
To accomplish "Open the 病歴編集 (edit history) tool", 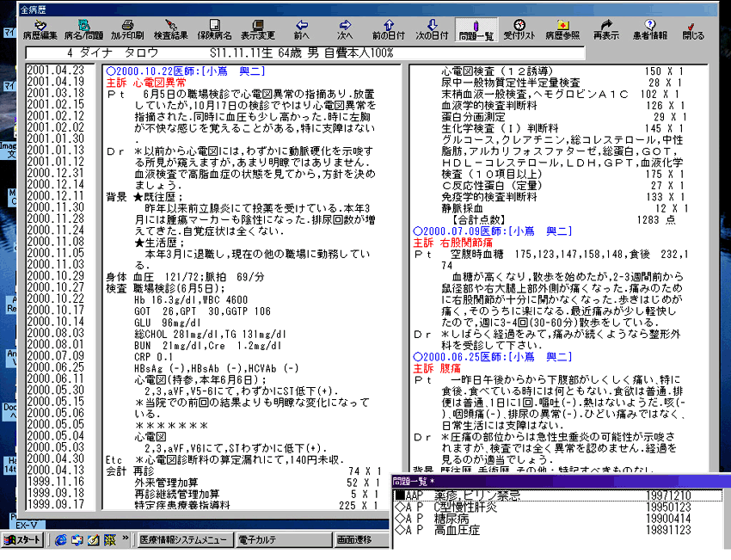I will click(x=40, y=30).
